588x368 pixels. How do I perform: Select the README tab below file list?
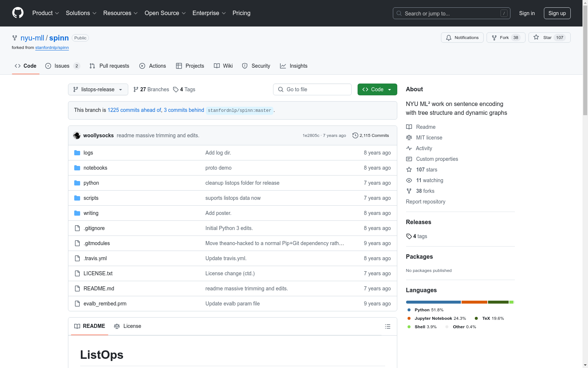[x=90, y=326]
